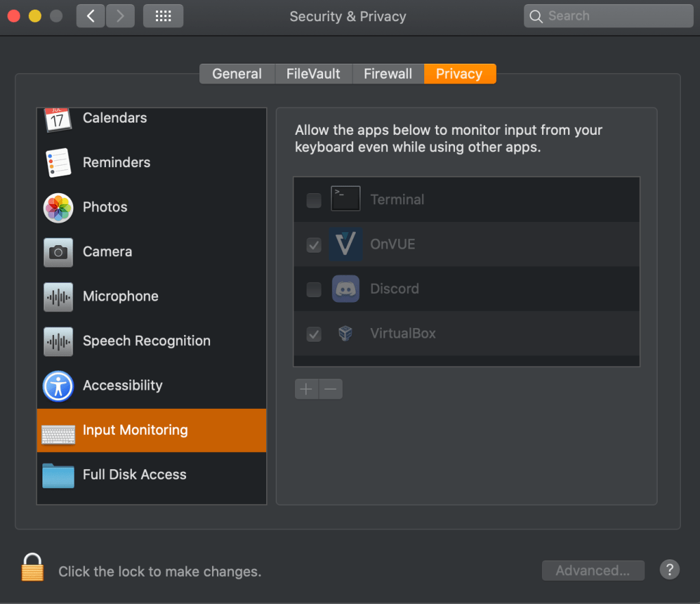Image resolution: width=700 pixels, height=604 pixels.
Task: Open the Firewall tab
Action: (388, 74)
